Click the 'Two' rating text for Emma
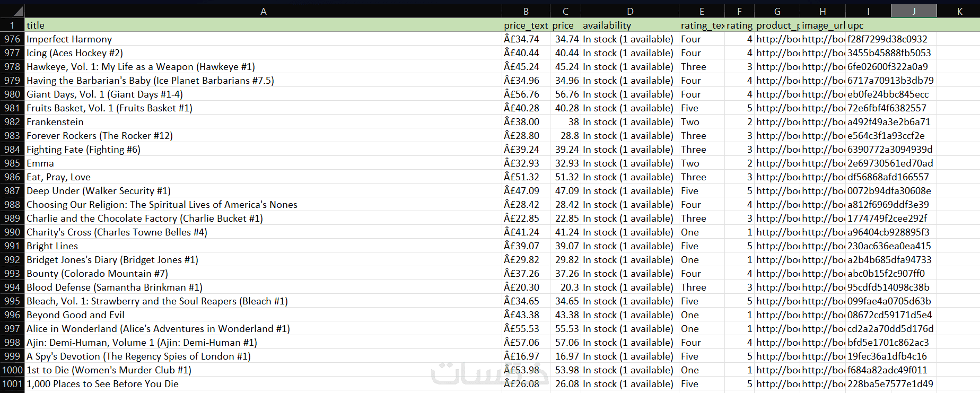The height and width of the screenshot is (393, 980). [701, 163]
